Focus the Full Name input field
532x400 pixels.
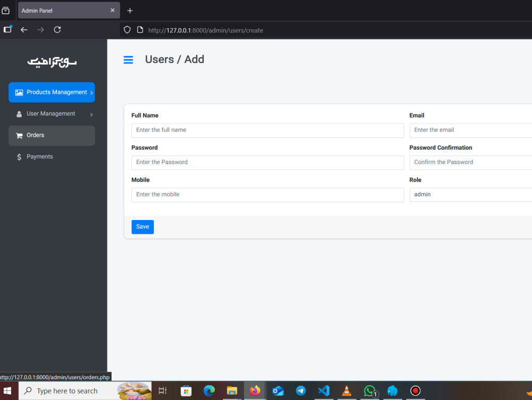[268, 130]
